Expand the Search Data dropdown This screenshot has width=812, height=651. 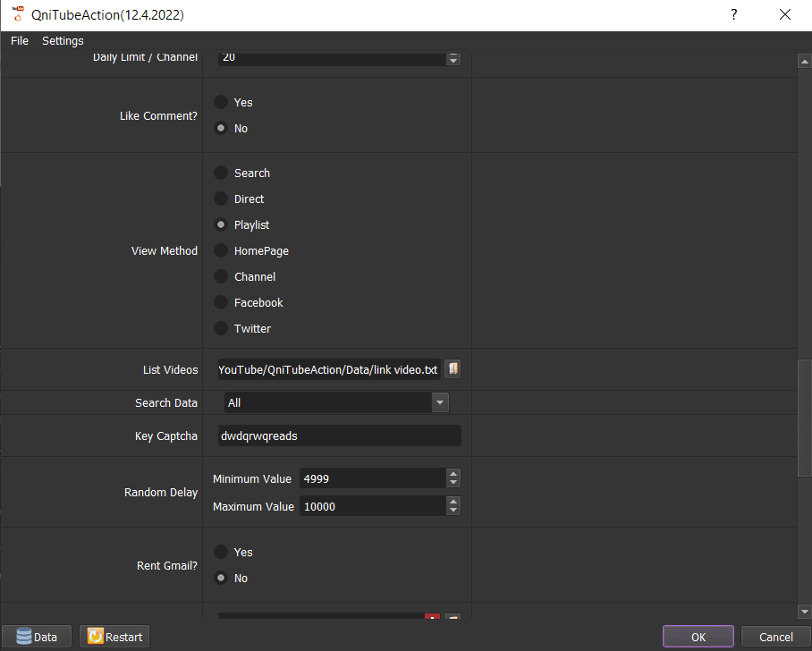tap(440, 402)
